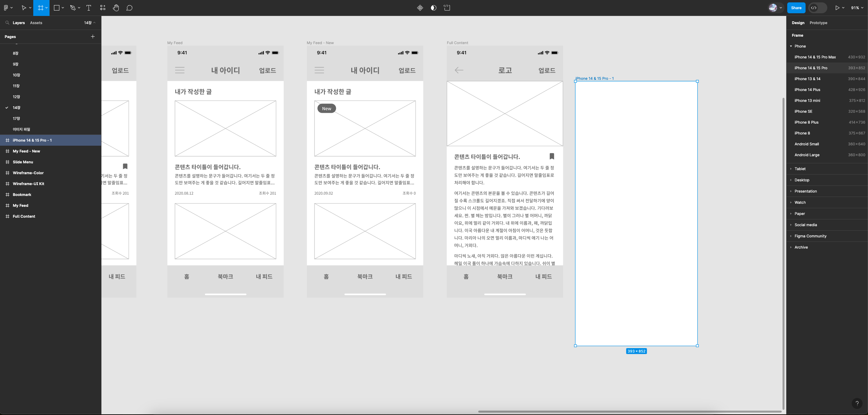Screen dimensions: 868x415
Task: Click the bookmark icon in Full Content
Action: [x=552, y=156]
